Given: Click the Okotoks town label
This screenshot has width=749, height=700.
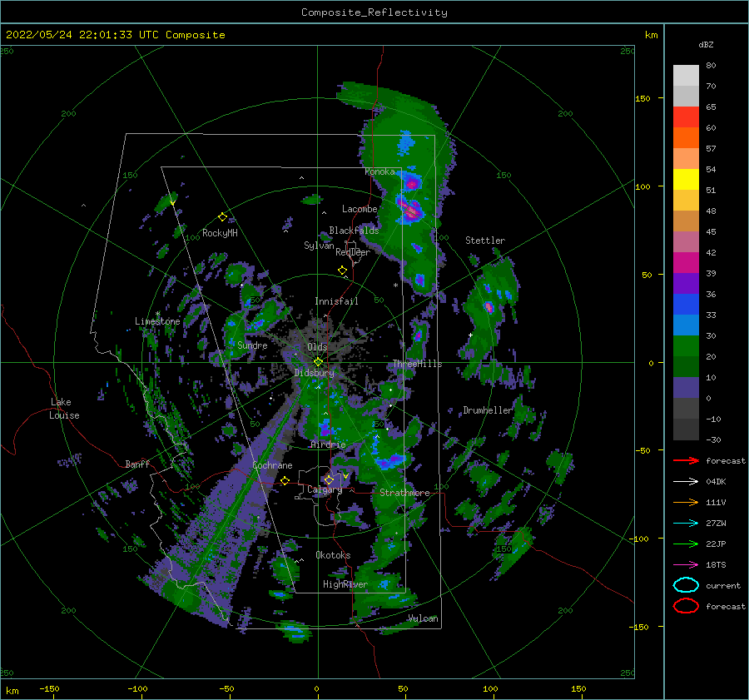Looking at the screenshot, I should [x=333, y=555].
